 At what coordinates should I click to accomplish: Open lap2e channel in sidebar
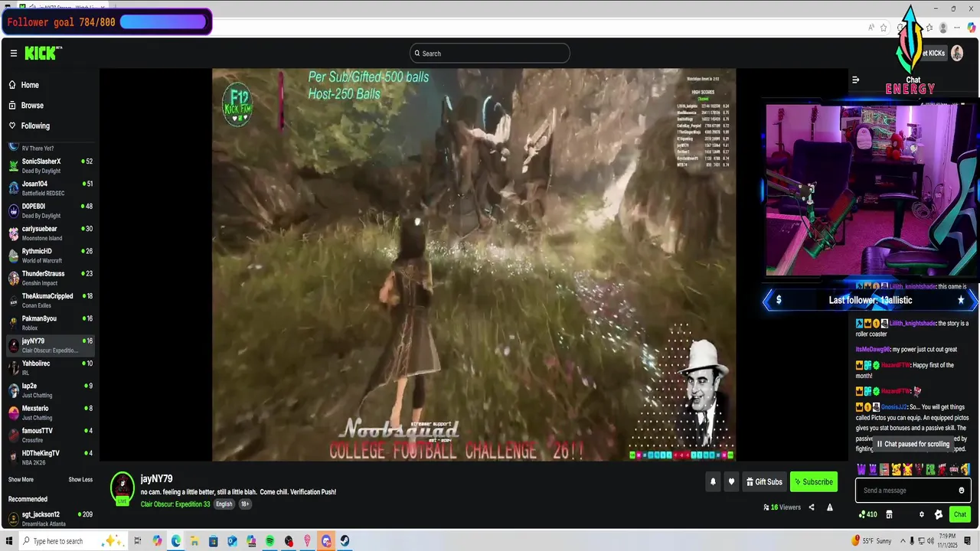[51, 390]
